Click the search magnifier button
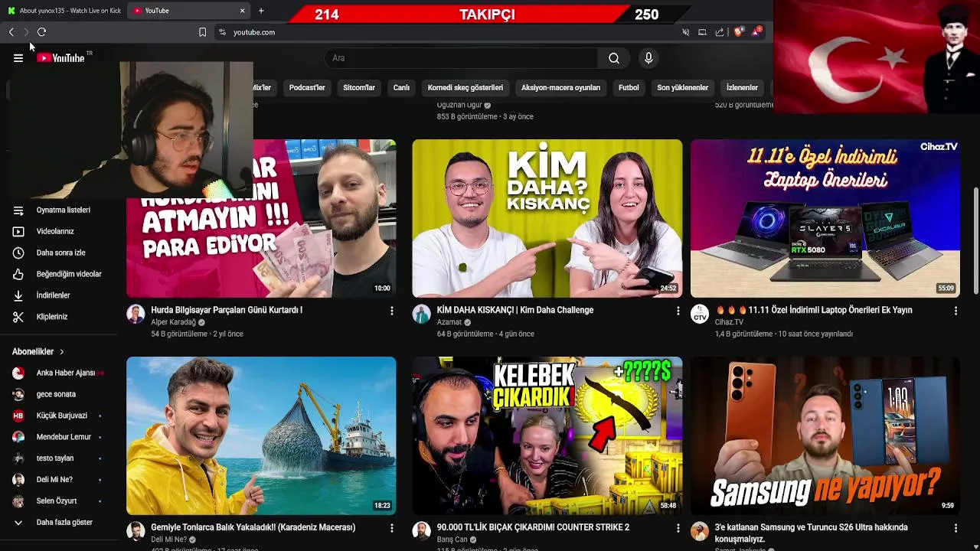 (614, 58)
